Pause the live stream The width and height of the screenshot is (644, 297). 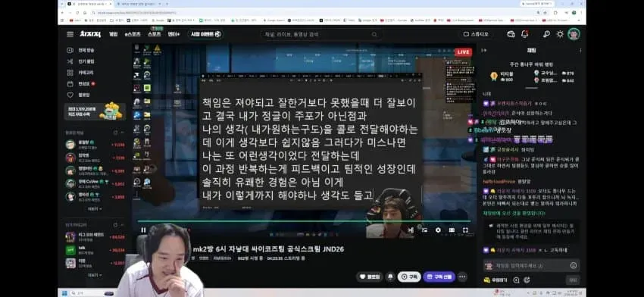pos(143,230)
